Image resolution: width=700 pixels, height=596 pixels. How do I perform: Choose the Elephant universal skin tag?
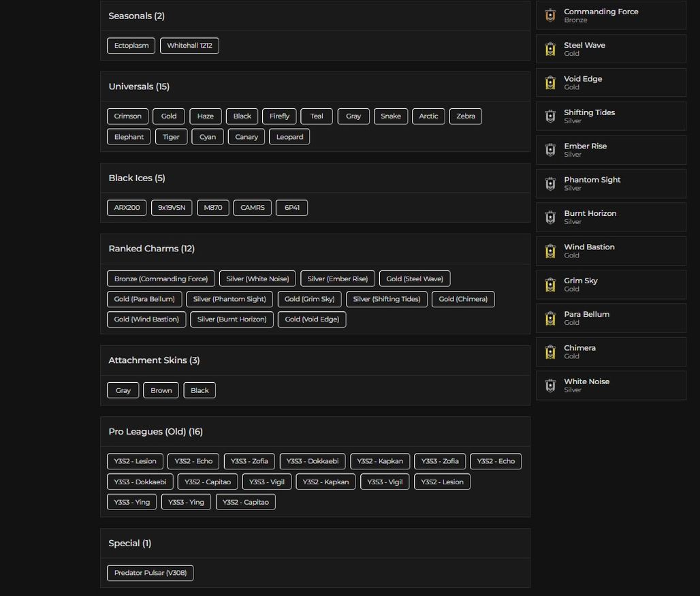click(x=129, y=137)
